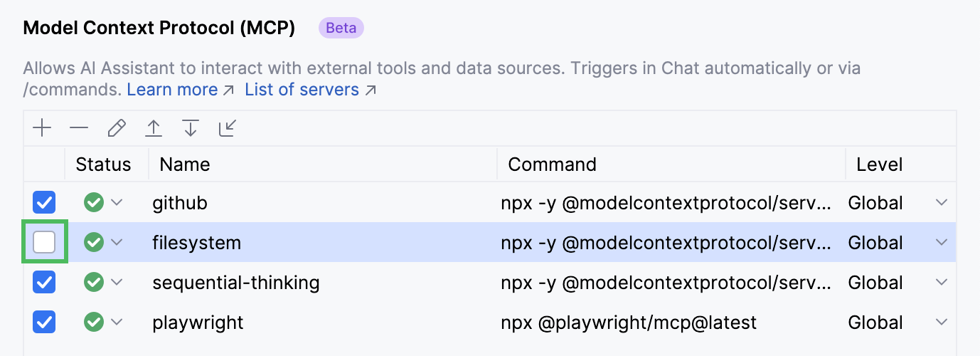The width and height of the screenshot is (980, 356).
Task: Expand the github Level dropdown
Action: [x=942, y=203]
